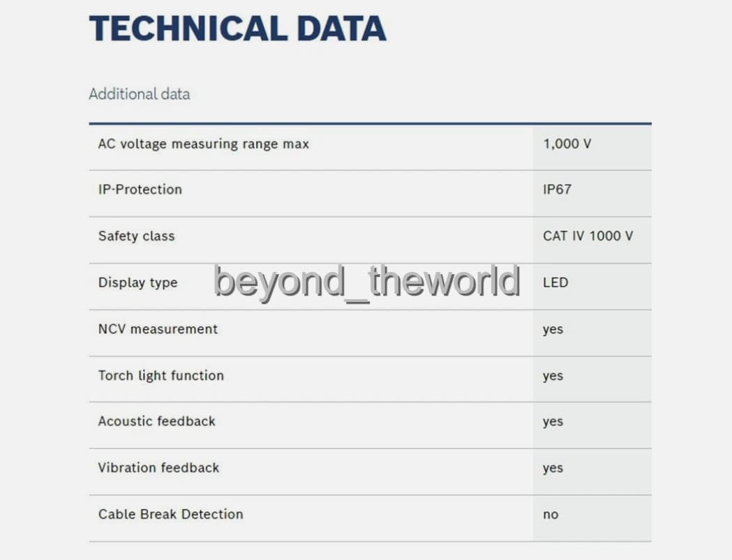The image size is (732, 560).
Task: Click the Display type label
Action: pyautogui.click(x=137, y=282)
